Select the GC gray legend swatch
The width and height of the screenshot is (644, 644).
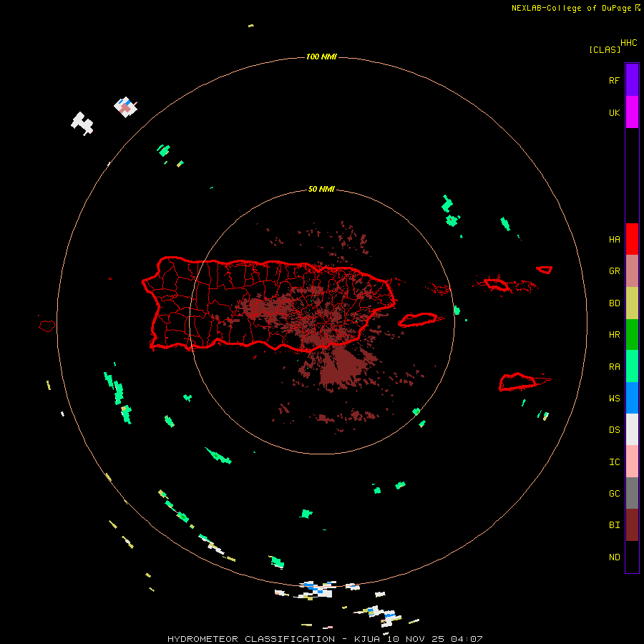point(632,493)
